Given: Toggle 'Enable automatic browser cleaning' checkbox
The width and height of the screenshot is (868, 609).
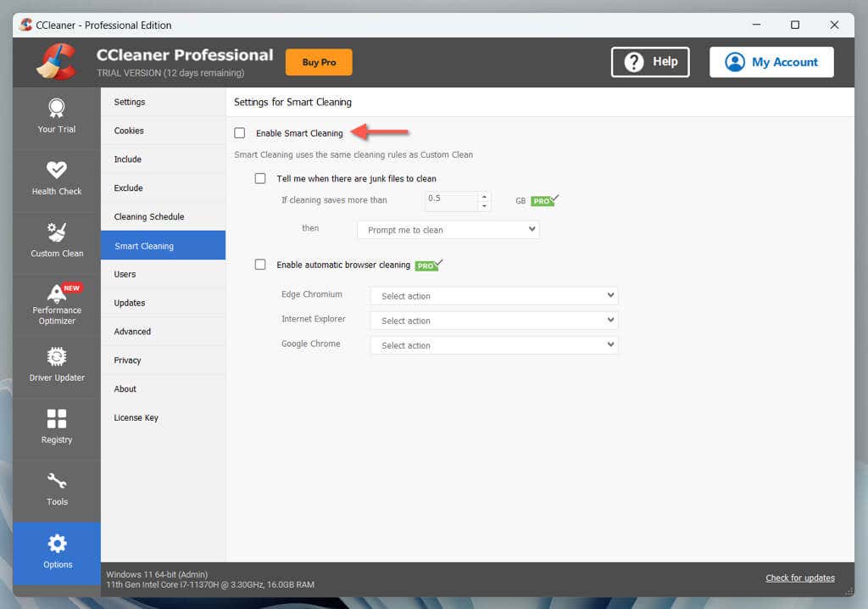Looking at the screenshot, I should click(260, 265).
